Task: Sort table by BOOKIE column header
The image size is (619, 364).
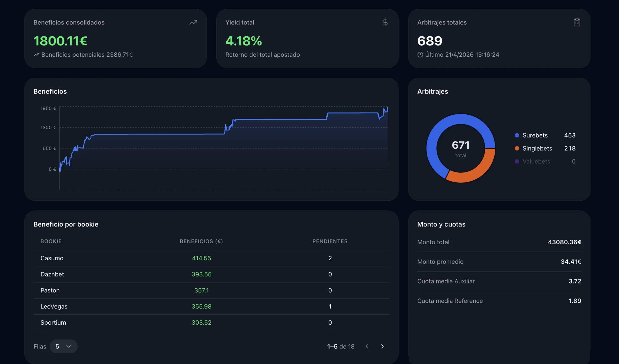Action: 51,241
